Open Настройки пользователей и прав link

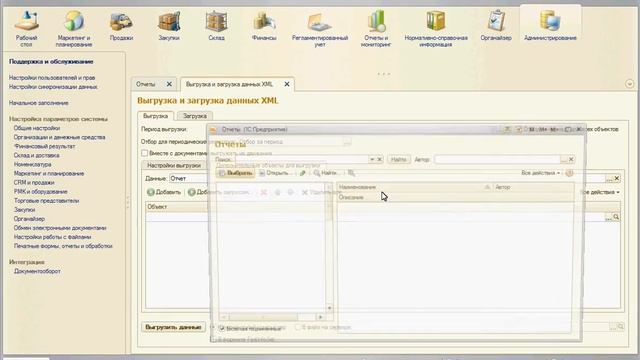click(52, 78)
